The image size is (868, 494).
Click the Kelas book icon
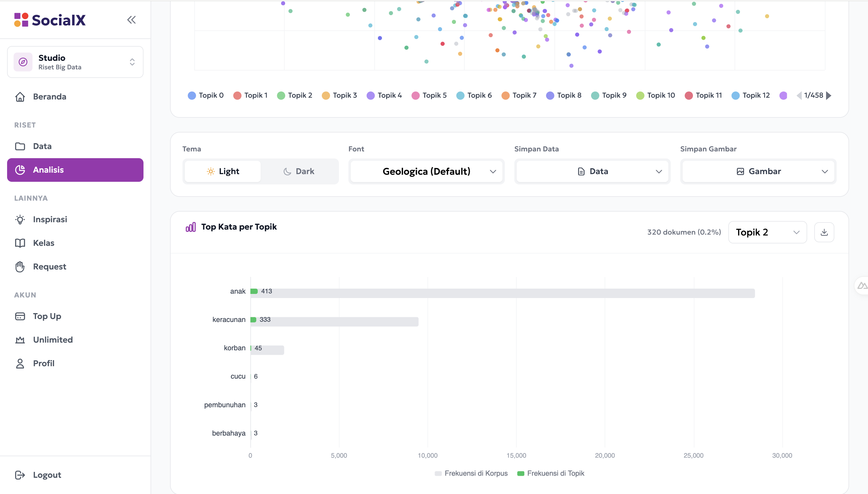click(x=20, y=243)
